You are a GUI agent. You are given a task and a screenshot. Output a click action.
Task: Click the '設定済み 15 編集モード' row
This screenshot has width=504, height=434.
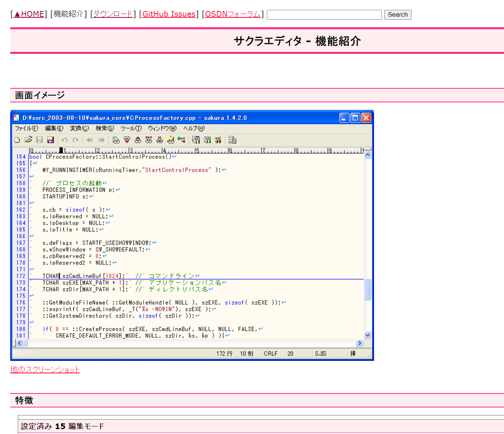point(261,426)
